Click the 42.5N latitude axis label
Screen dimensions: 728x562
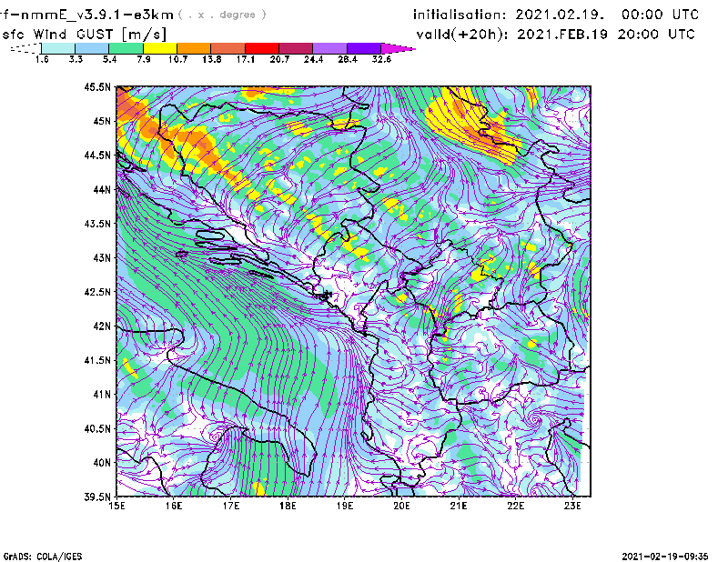pos(97,292)
